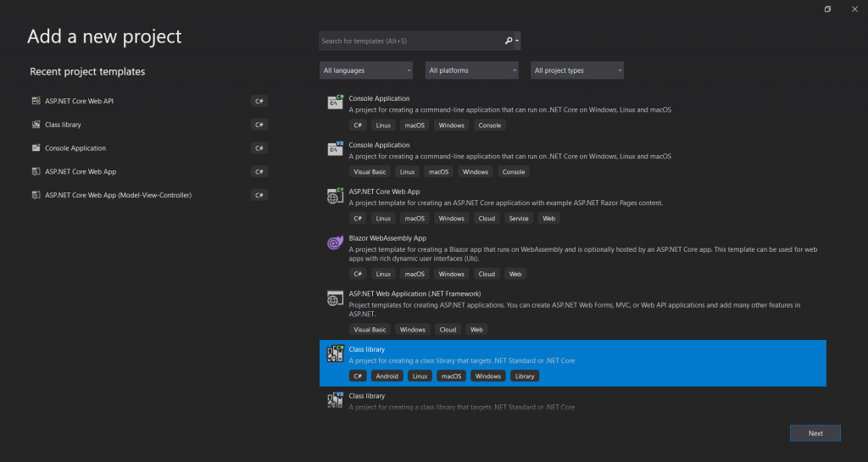Restore the dialog with the restore-window icon
This screenshot has width=868, height=462.
pos(827,8)
